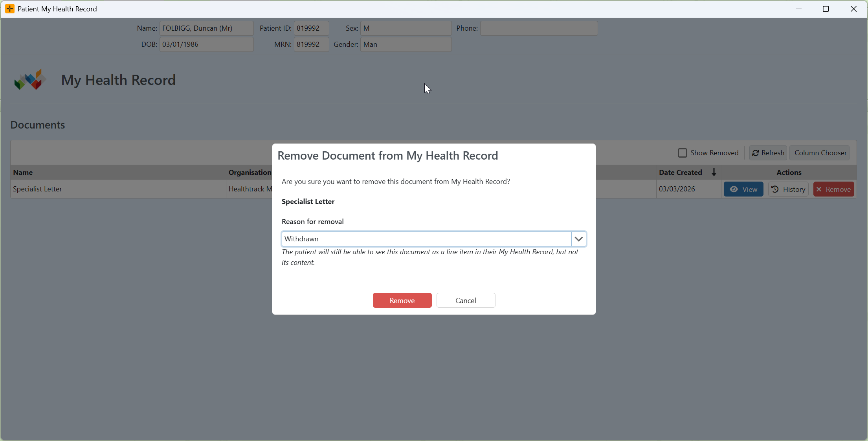868x441 pixels.
Task: Click the Gender field showing Man
Action: point(406,44)
